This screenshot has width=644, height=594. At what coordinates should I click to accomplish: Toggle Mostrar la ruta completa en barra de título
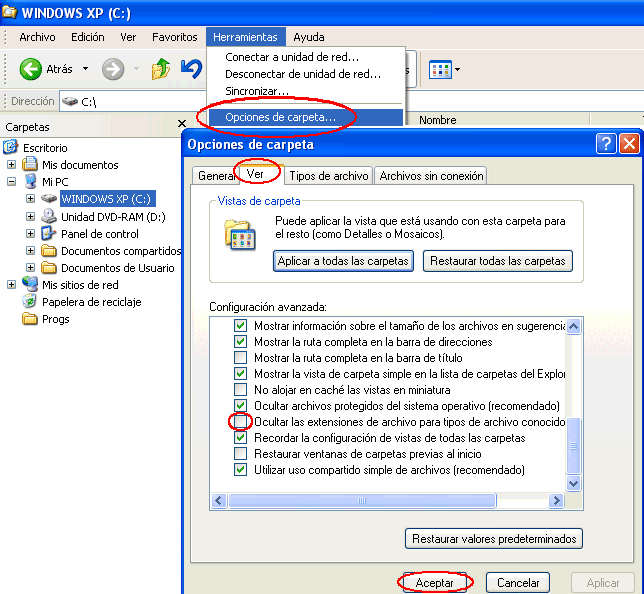pyautogui.click(x=240, y=358)
